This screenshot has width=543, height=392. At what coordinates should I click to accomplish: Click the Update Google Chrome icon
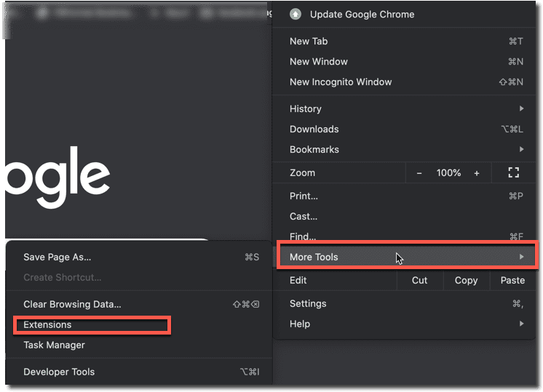[x=296, y=15]
